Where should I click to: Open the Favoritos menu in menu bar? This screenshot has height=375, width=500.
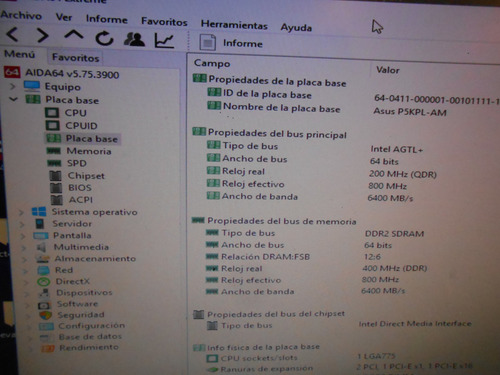tap(164, 22)
